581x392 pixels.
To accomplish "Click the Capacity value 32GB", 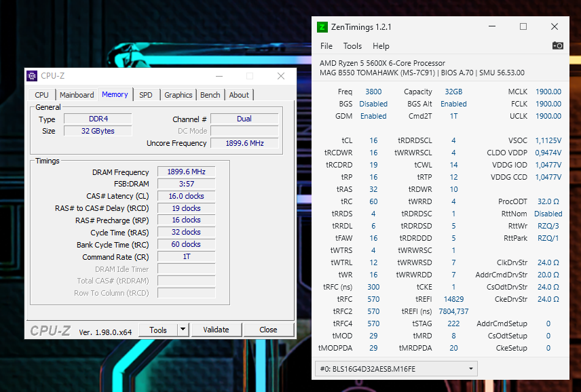I will (x=453, y=92).
